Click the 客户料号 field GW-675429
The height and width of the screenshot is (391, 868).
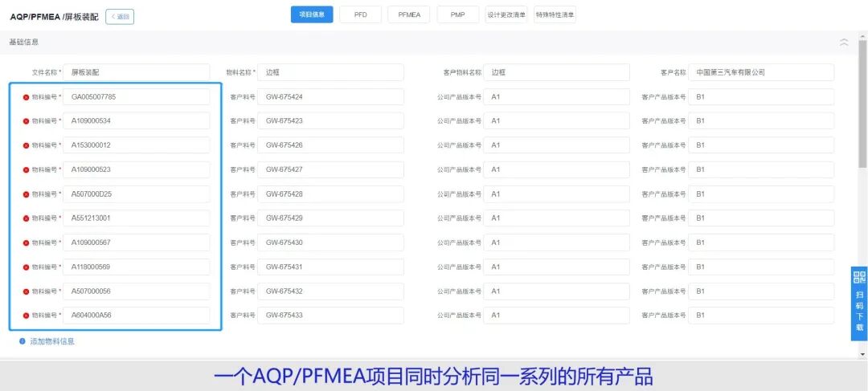tap(330, 218)
